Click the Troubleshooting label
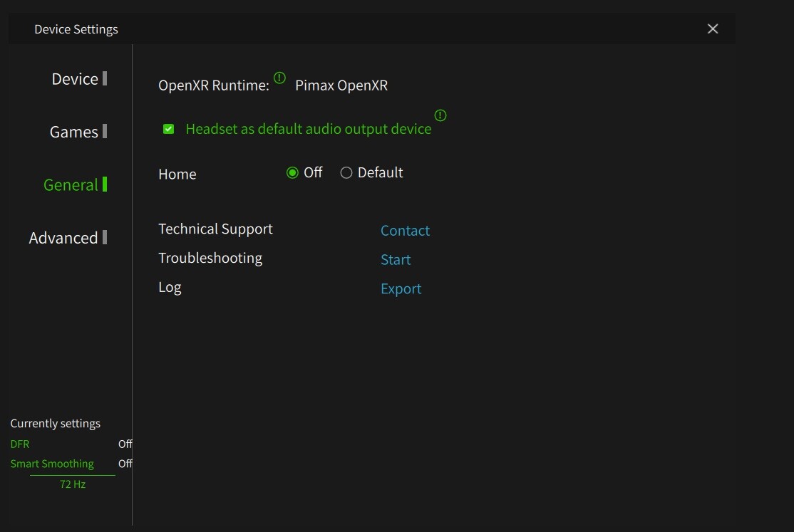 pyautogui.click(x=210, y=258)
